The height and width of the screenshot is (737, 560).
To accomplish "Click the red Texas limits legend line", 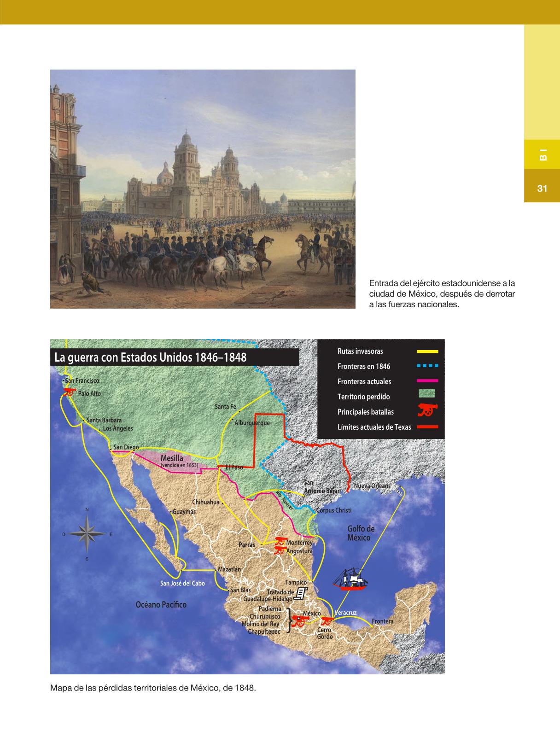I will (427, 427).
